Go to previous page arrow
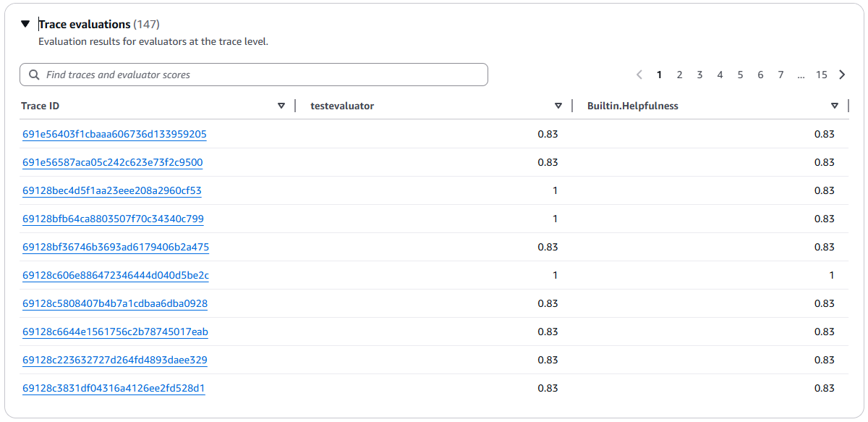Image resolution: width=868 pixels, height=422 pixels. tap(639, 75)
